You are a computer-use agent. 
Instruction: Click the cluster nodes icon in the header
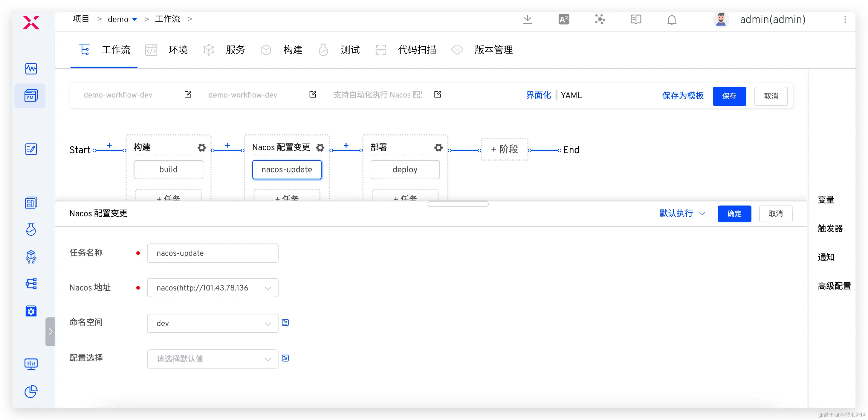click(x=600, y=19)
